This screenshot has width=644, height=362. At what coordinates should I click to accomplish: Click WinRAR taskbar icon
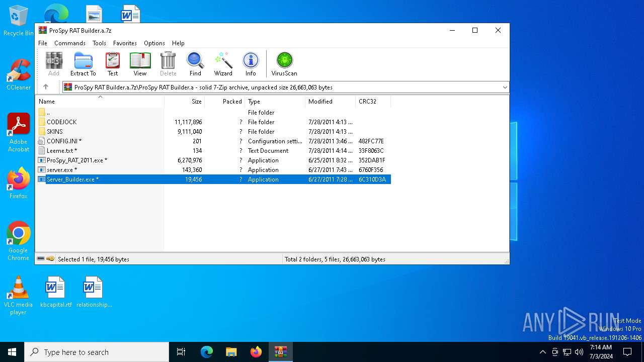coord(281,352)
